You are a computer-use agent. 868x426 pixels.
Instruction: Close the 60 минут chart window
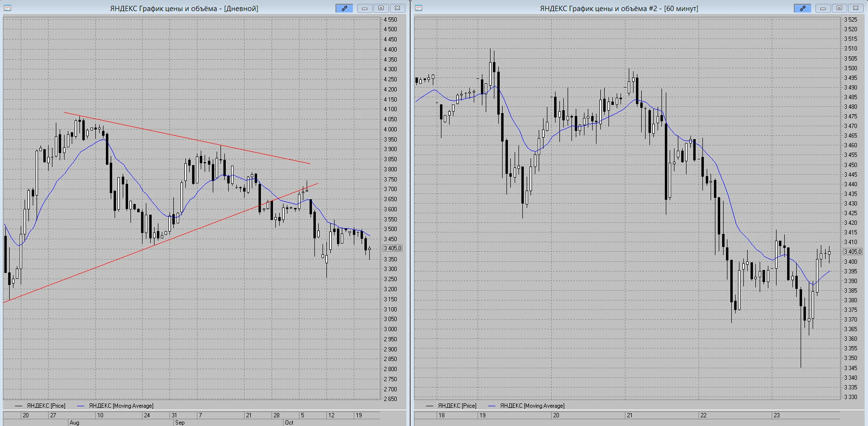(855, 8)
